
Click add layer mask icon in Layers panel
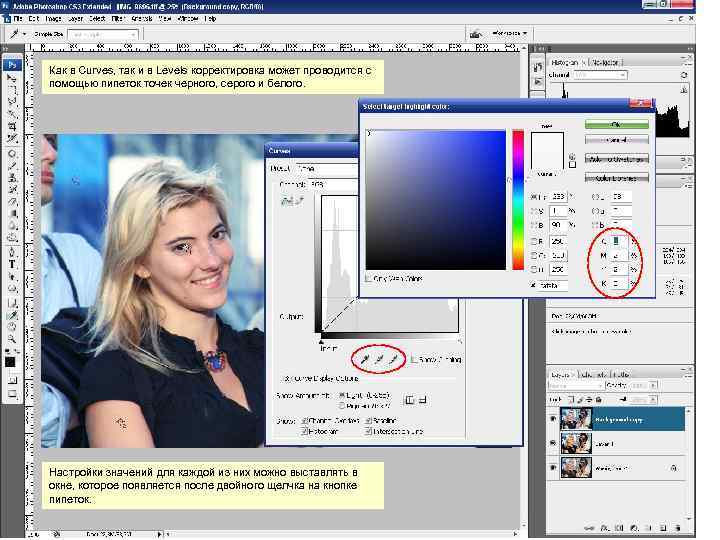pos(619,528)
